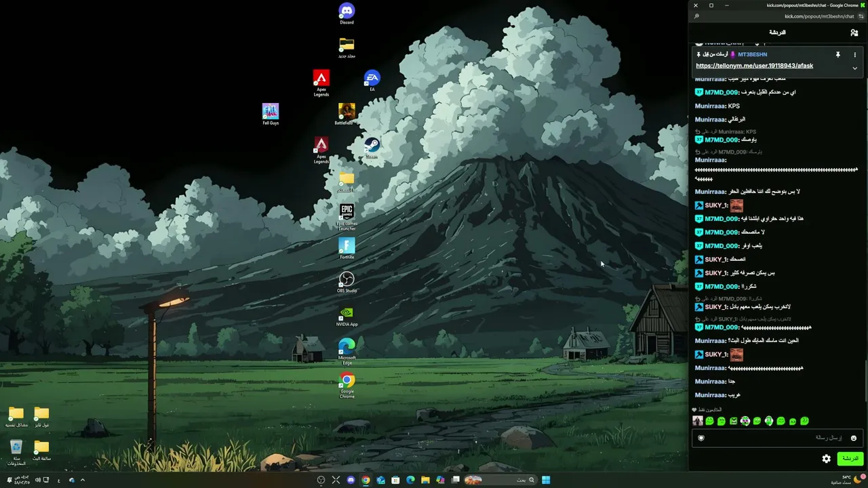Click username Munirraaa beside KPS message
Image resolution: width=868 pixels, height=488 pixels.
[711, 106]
